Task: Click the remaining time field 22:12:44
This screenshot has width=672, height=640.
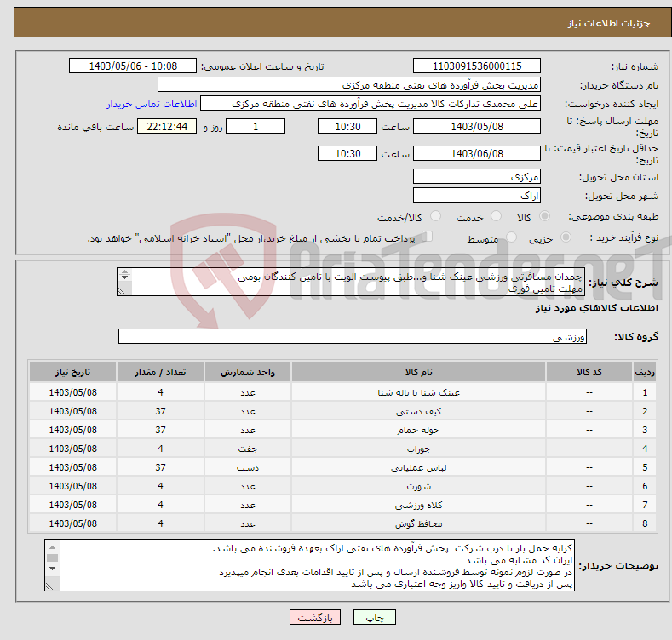Action: (x=167, y=126)
